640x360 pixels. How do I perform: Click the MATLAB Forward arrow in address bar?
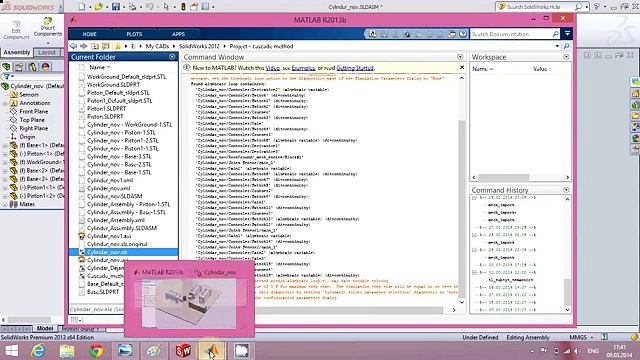click(84, 46)
